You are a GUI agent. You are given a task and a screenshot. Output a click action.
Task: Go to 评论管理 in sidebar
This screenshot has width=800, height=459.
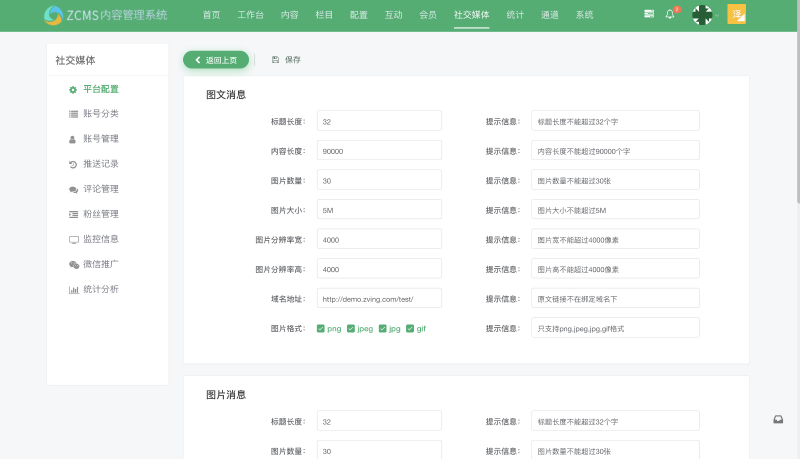click(101, 189)
